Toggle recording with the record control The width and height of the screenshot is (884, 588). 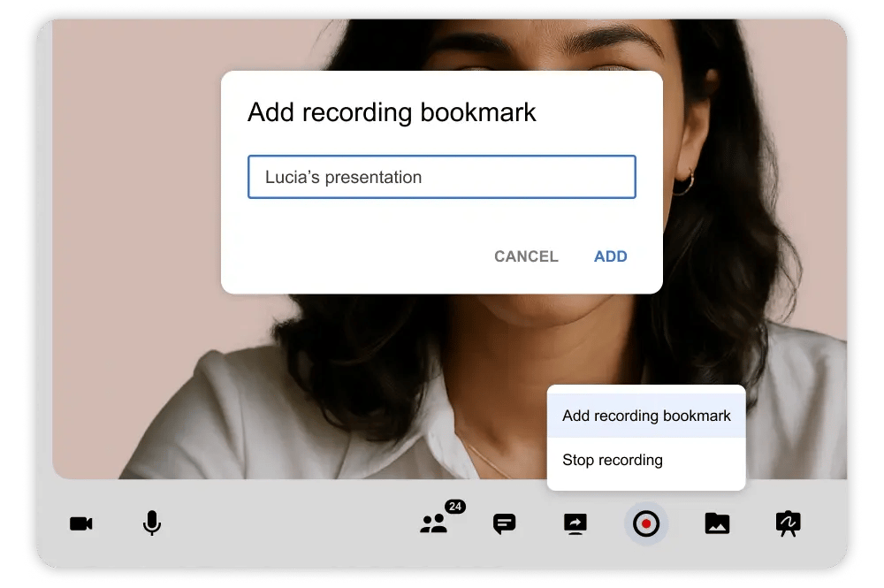coord(645,523)
